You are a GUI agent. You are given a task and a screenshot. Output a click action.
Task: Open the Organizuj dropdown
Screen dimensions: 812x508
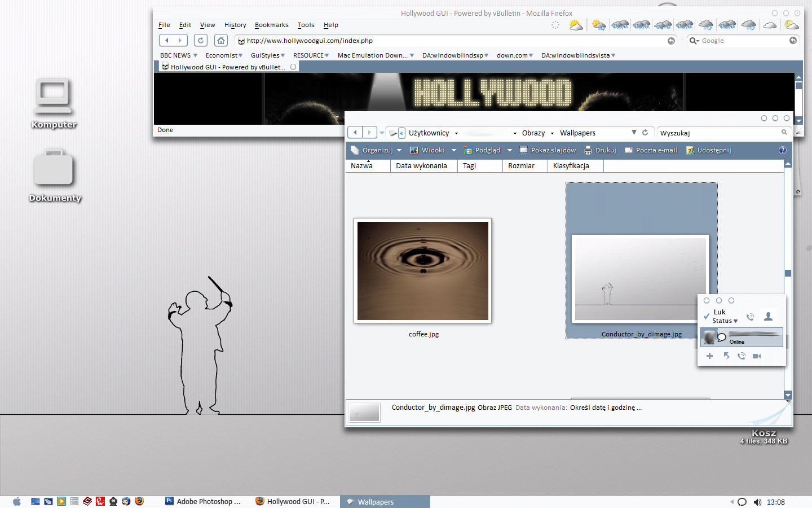point(377,150)
